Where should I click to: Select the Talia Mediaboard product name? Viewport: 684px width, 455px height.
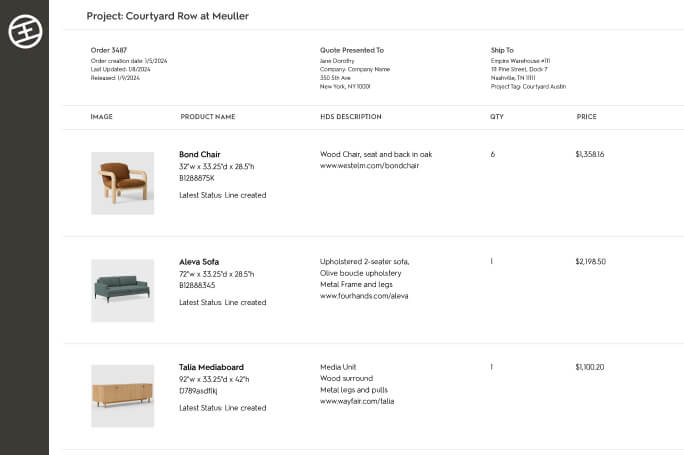point(211,367)
